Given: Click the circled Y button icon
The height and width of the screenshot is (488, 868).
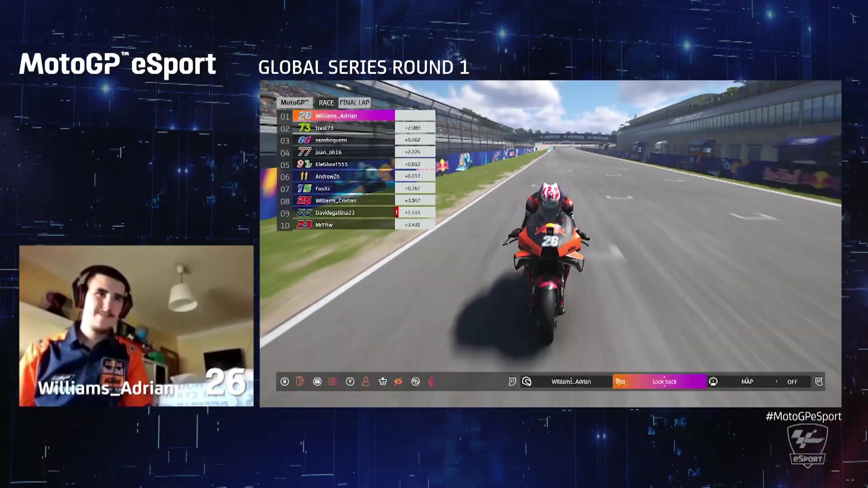Looking at the screenshot, I should [350, 382].
